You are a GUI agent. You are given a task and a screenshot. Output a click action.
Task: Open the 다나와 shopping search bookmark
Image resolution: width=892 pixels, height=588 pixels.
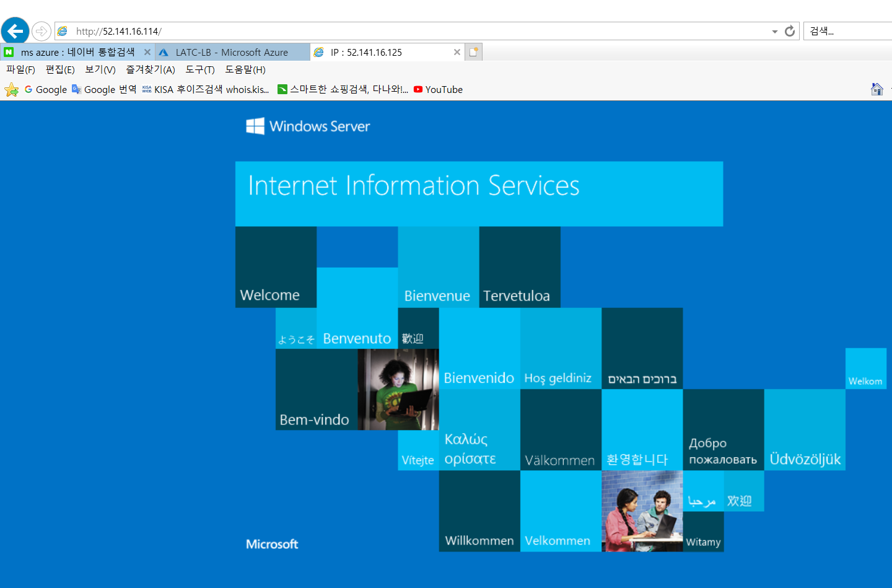point(343,89)
